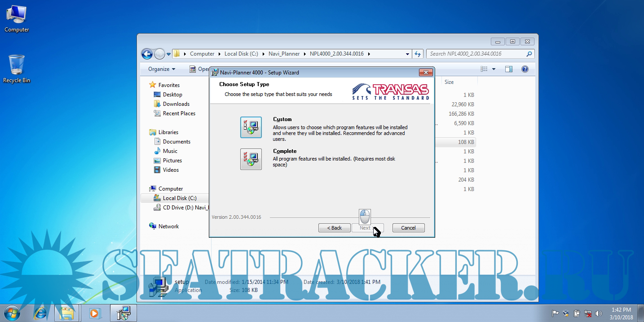Open Downloads in Favorites
Viewport: 644px width, 322px height.
[176, 104]
